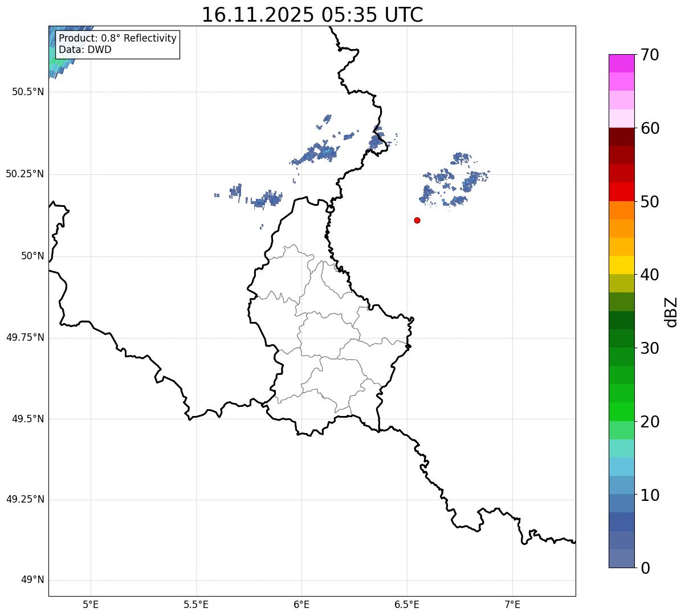Click the 5°E longitude label
The height and width of the screenshot is (616, 685).
tap(91, 604)
